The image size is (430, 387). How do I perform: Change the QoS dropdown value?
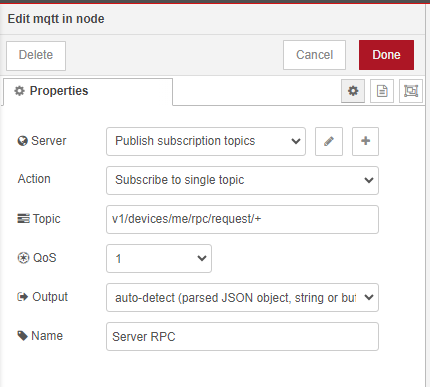coord(159,258)
